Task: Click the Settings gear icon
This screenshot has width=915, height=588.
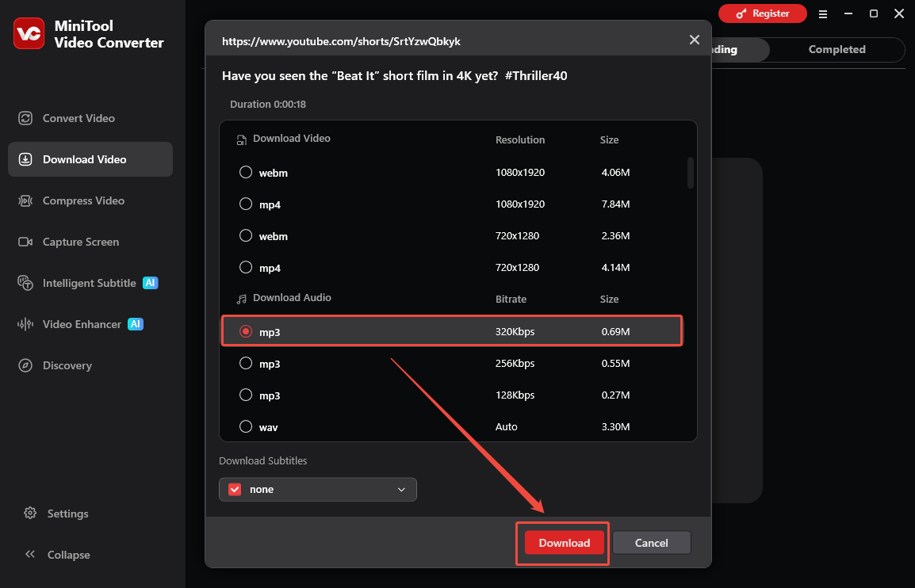Action: pos(30,514)
